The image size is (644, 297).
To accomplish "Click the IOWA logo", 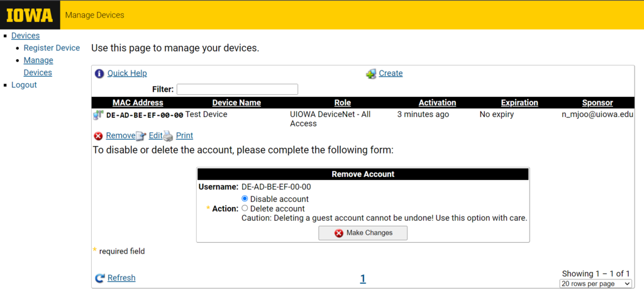I will coord(30,15).
